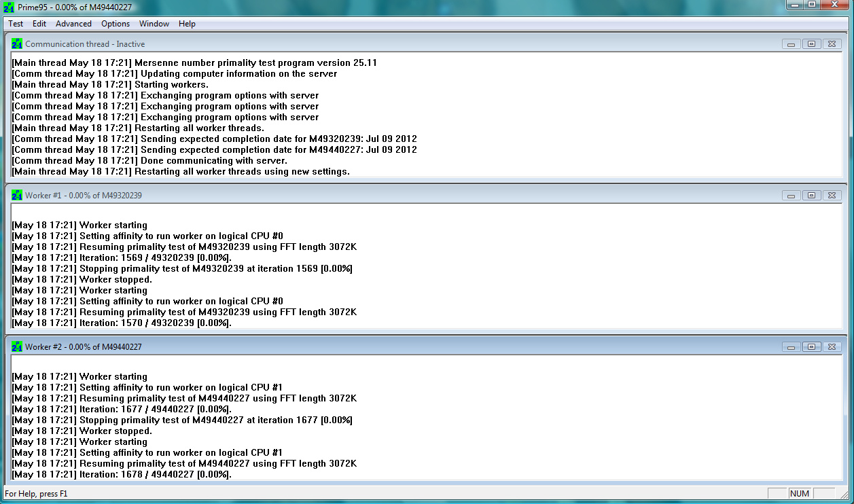854x504 pixels.
Task: Open the Test menu
Action: (x=16, y=24)
